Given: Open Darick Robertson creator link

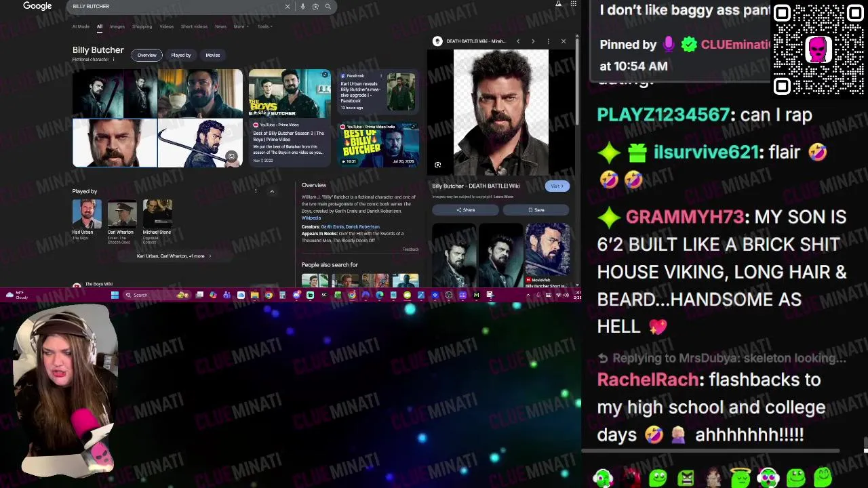Looking at the screenshot, I should [363, 227].
